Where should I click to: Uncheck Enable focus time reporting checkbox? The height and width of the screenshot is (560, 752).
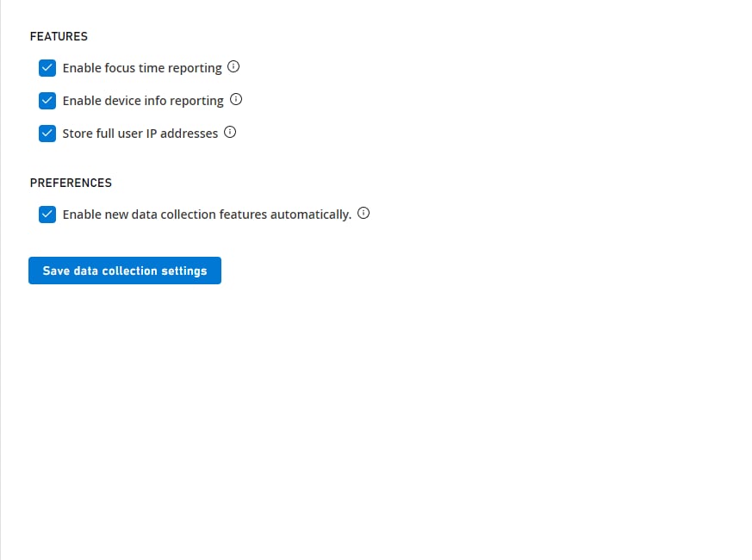point(47,68)
